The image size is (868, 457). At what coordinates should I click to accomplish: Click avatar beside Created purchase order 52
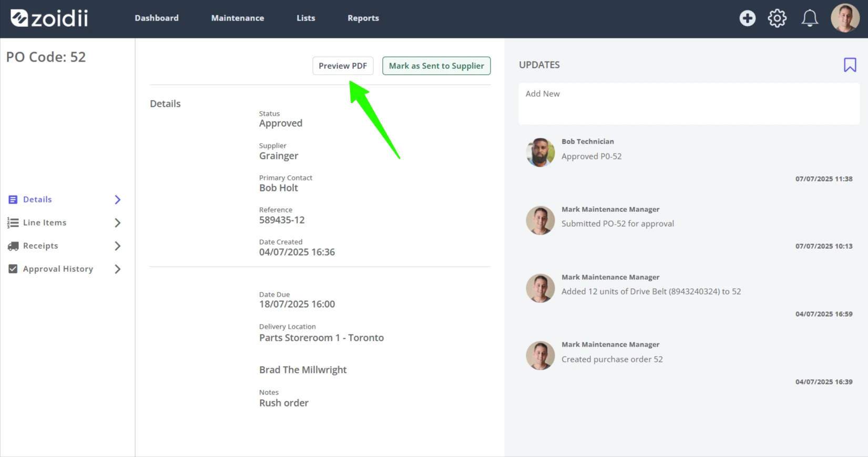click(x=540, y=356)
